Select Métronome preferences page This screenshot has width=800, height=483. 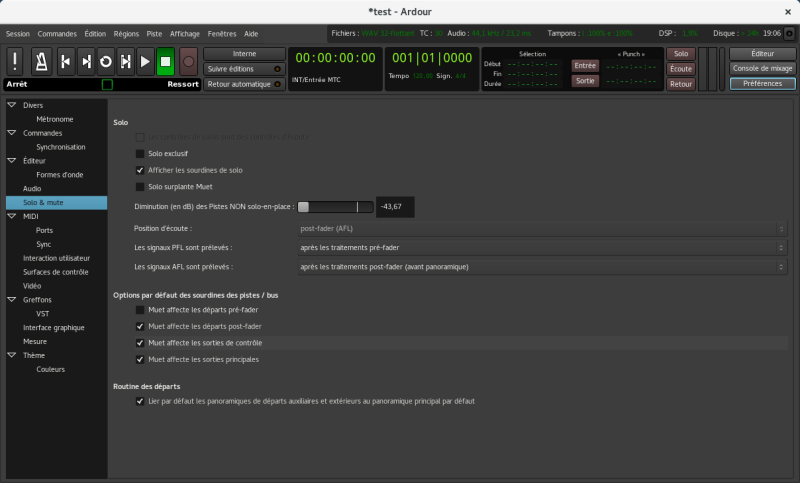click(55, 119)
